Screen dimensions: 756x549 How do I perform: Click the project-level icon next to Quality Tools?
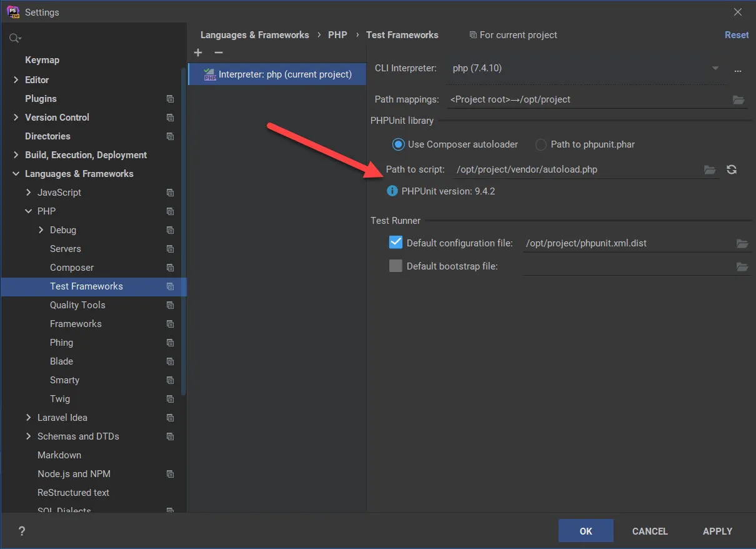tap(170, 305)
